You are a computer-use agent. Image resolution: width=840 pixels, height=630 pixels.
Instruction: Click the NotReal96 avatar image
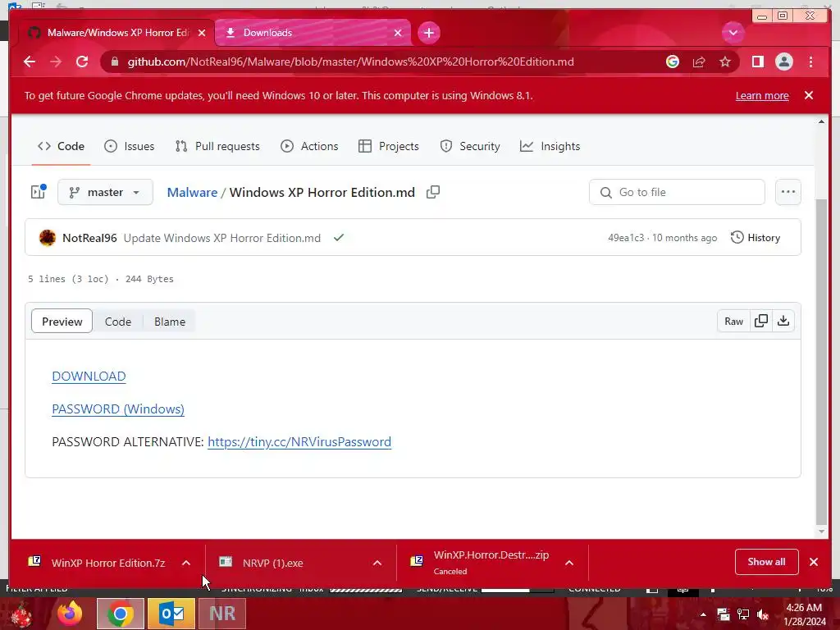click(48, 238)
